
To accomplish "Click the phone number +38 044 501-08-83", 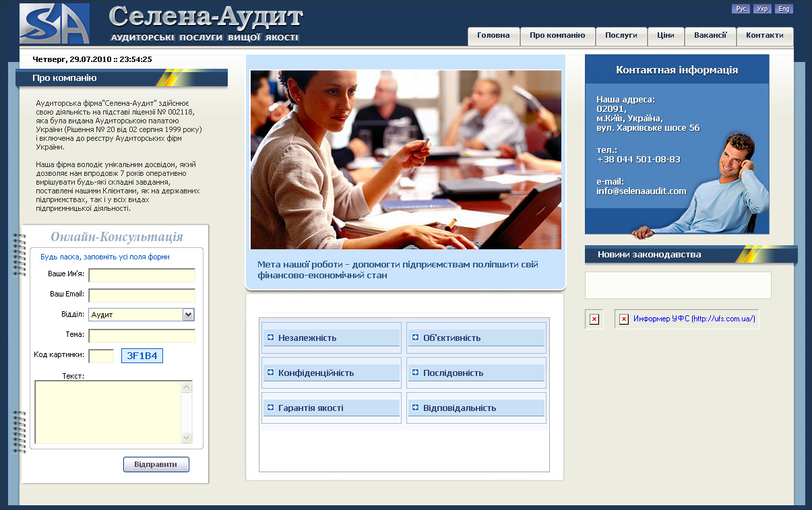I will click(638, 160).
